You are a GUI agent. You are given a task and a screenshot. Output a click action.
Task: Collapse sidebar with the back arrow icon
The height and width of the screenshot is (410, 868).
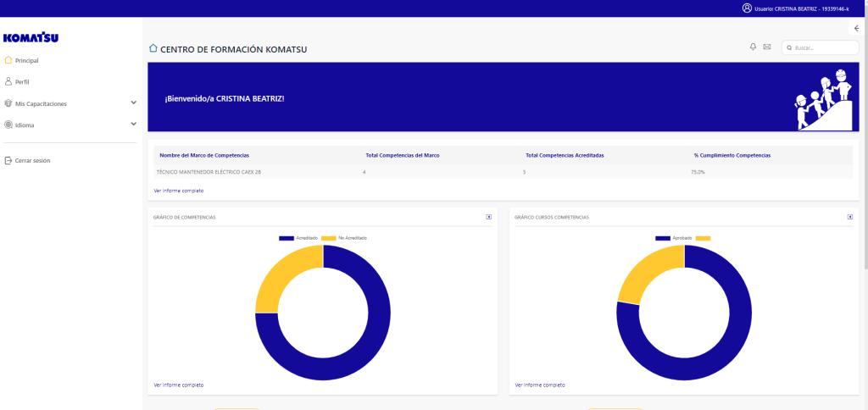click(857, 28)
